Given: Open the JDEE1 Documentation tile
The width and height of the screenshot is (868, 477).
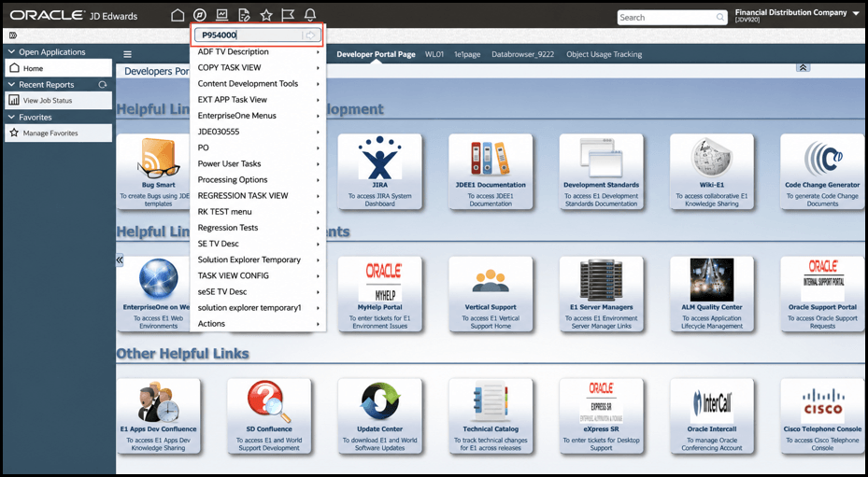Looking at the screenshot, I should [491, 172].
